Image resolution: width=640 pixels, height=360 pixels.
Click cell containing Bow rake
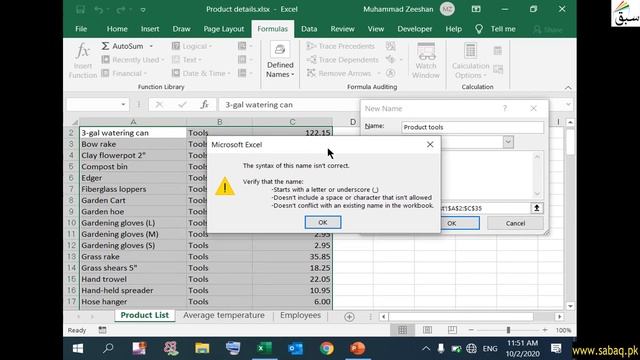click(133, 144)
